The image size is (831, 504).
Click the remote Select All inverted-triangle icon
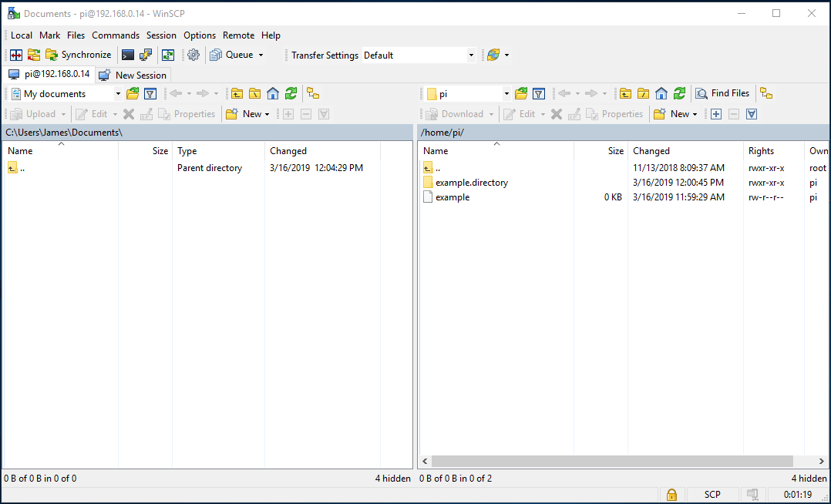point(752,114)
